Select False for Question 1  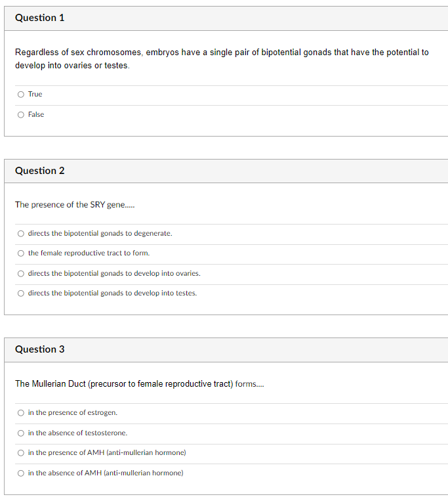point(21,115)
